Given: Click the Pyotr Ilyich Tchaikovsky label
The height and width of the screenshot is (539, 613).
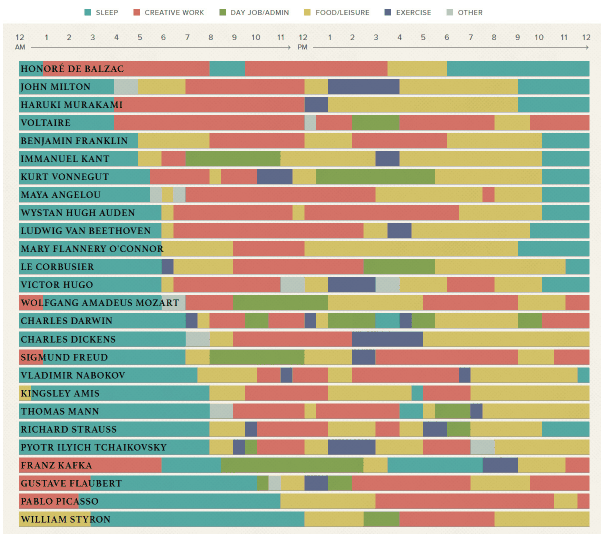Looking at the screenshot, I should (x=93, y=447).
